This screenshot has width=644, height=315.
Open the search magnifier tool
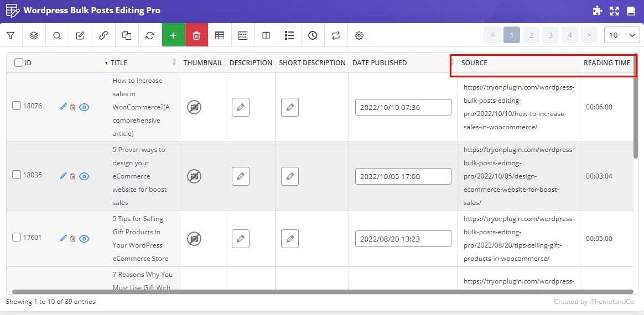[x=57, y=35]
